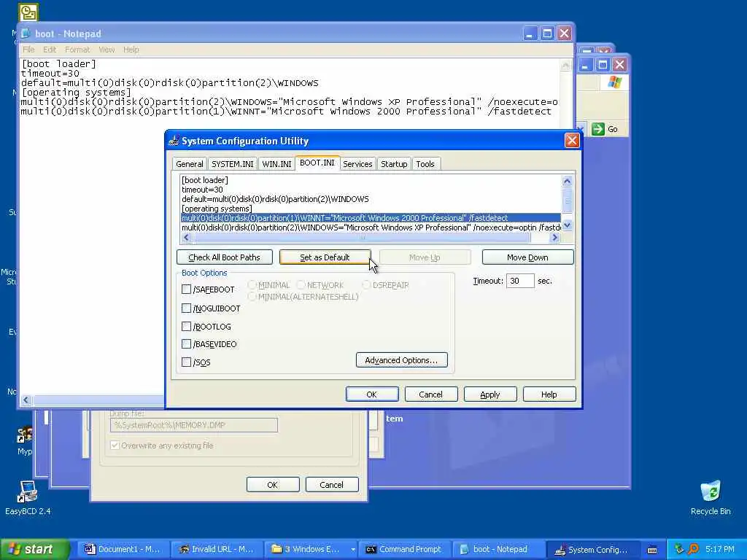Screen dimensions: 747x560
Task: Open the Tools tab
Action: 425,164
